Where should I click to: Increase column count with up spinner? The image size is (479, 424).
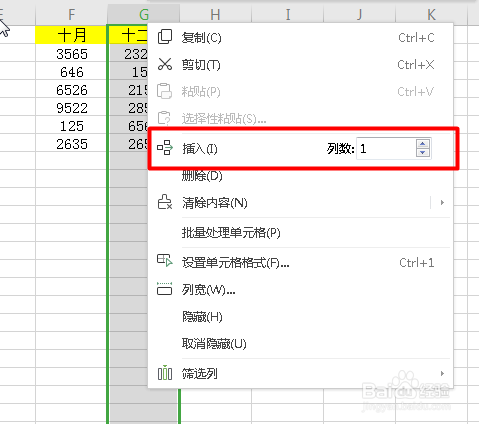point(423,144)
